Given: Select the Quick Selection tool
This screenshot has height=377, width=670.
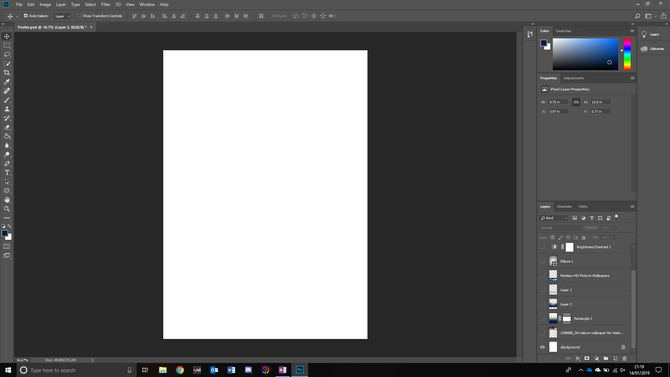Looking at the screenshot, I should [7, 64].
